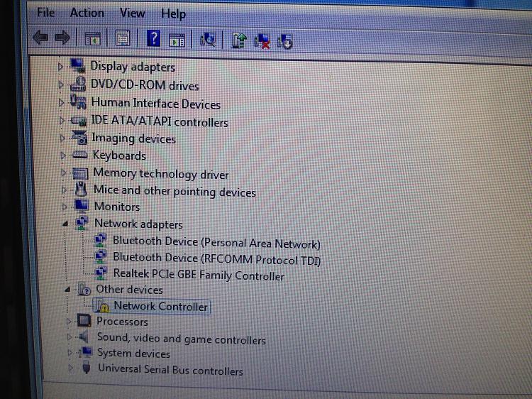Open the File menu
The height and width of the screenshot is (399, 532).
pos(45,13)
